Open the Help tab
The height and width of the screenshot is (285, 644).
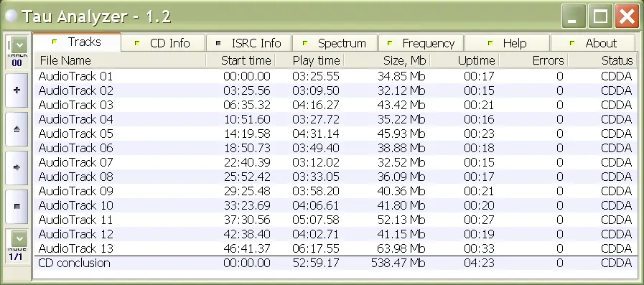507,43
